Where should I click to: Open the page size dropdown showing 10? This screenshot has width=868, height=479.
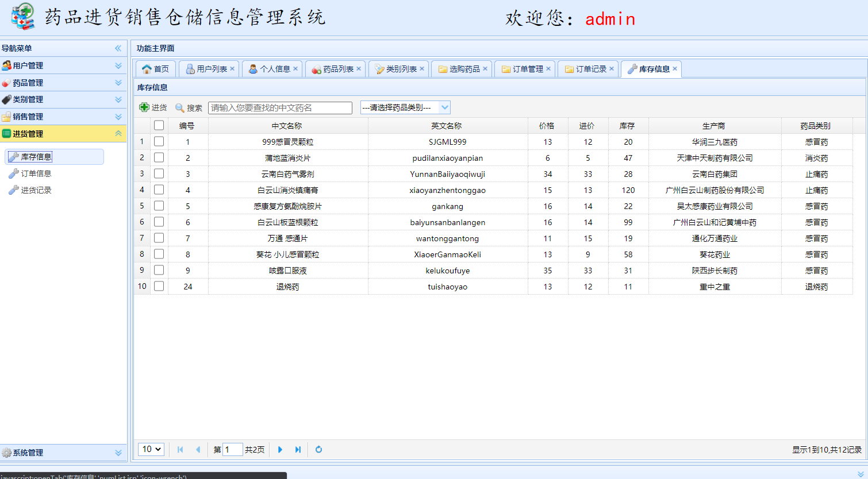coord(151,449)
